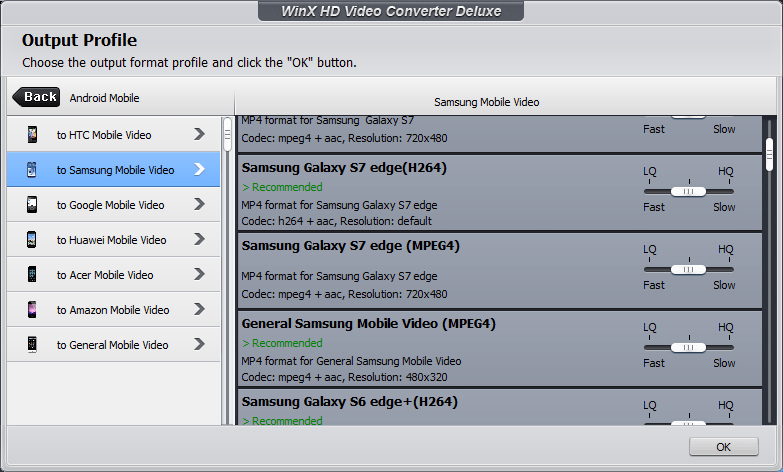
Task: Adjust quality slider for S7 edge(H264)
Action: [x=688, y=191]
